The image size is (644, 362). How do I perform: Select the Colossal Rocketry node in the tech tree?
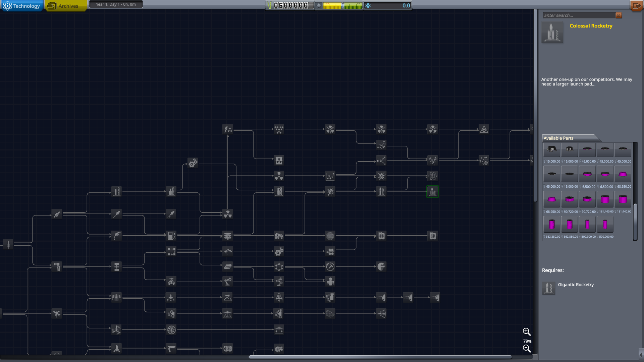(432, 192)
